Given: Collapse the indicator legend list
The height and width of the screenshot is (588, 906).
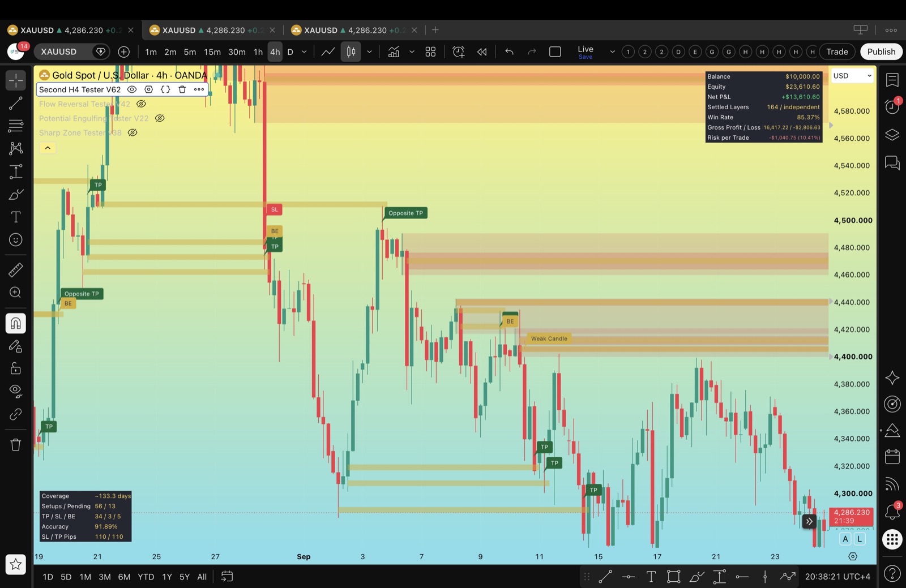Looking at the screenshot, I should coord(48,148).
